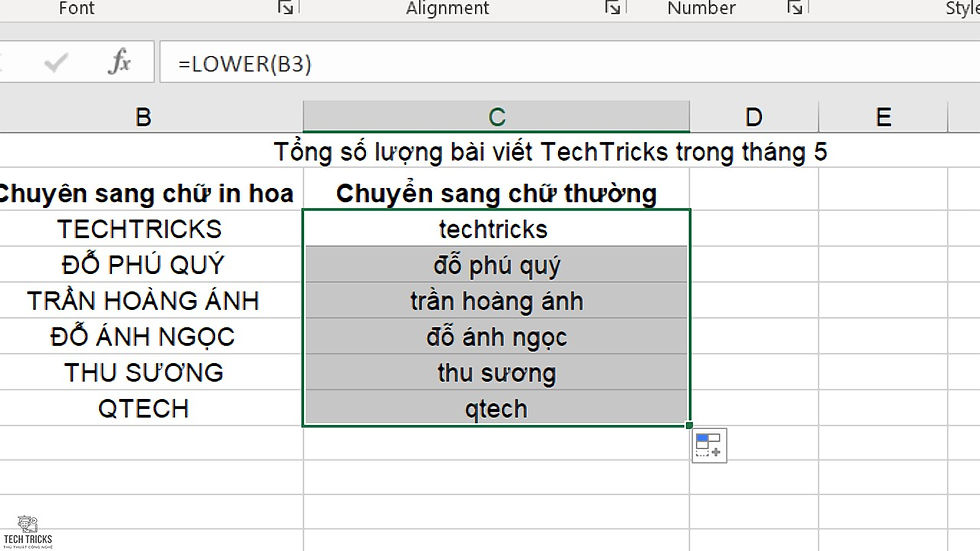Select column D header
This screenshot has width=980, height=551.
pyautogui.click(x=754, y=117)
